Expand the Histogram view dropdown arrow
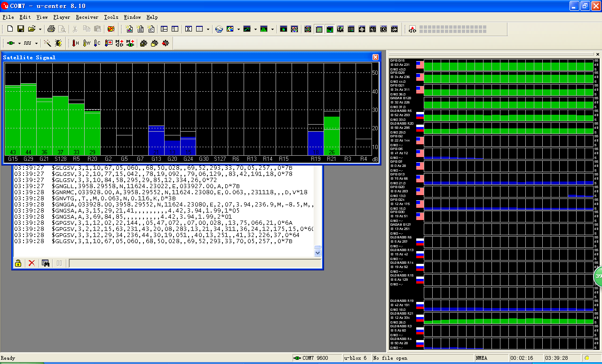Viewport: 602px width, 364px height. point(272,29)
